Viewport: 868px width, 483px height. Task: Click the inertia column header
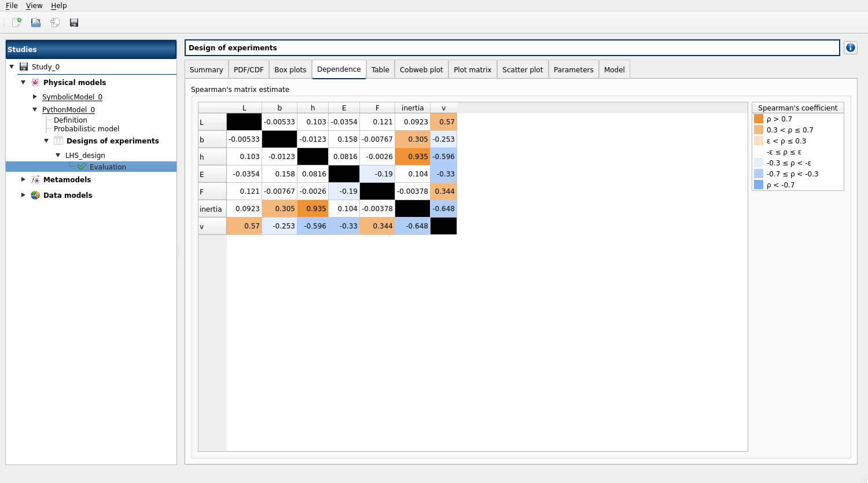(x=413, y=108)
